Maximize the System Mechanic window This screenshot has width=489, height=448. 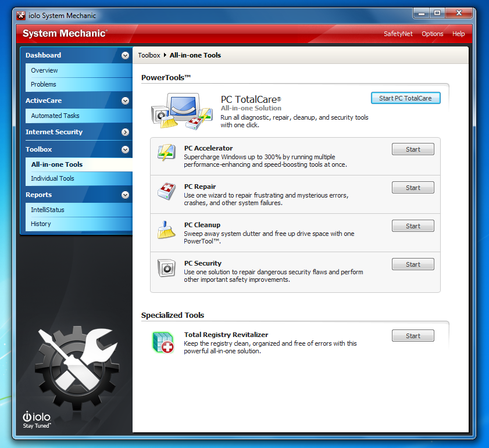[x=437, y=13]
